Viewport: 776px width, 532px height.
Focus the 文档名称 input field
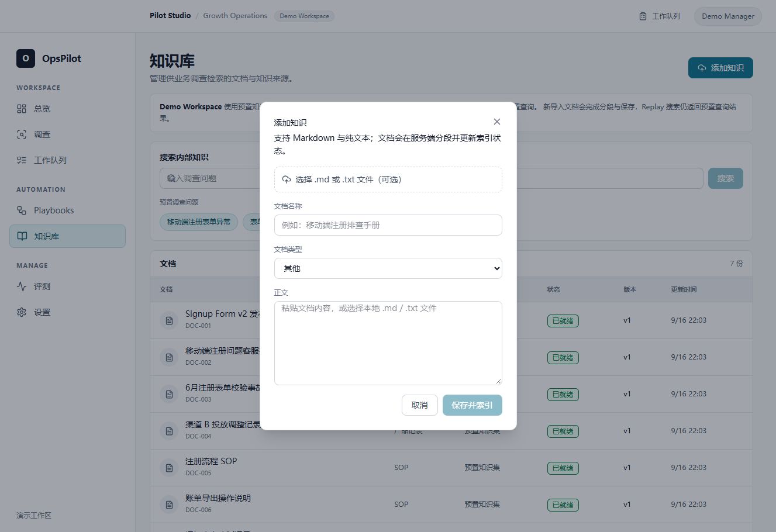388,225
